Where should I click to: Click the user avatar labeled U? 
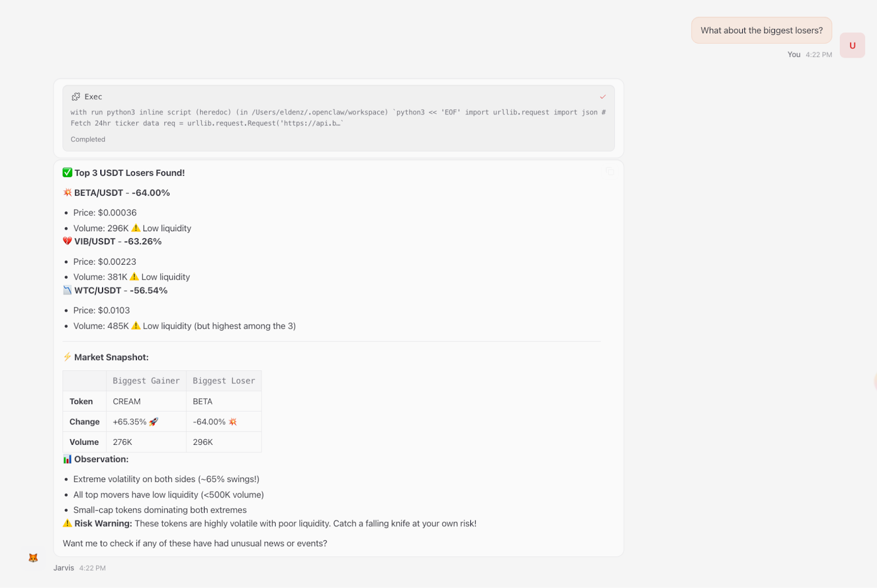coord(852,45)
